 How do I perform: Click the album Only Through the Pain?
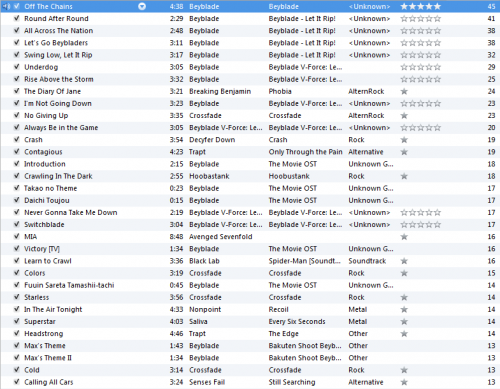point(306,152)
